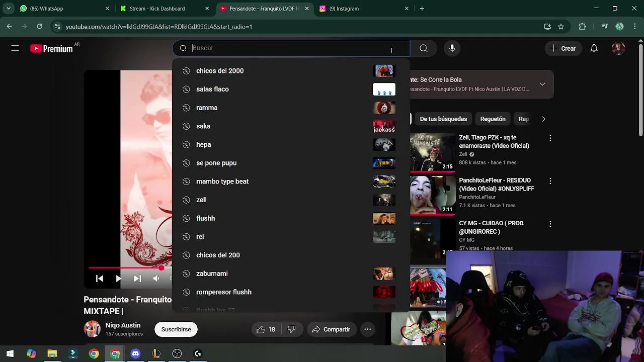The width and height of the screenshot is (644, 362).
Task: Open YouTube notifications bell
Action: point(594,48)
